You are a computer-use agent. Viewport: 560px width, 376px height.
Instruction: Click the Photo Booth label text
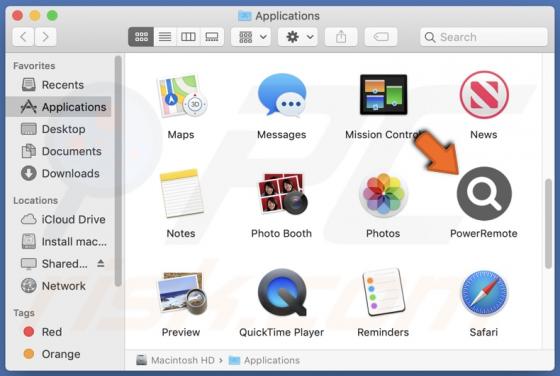tap(281, 233)
